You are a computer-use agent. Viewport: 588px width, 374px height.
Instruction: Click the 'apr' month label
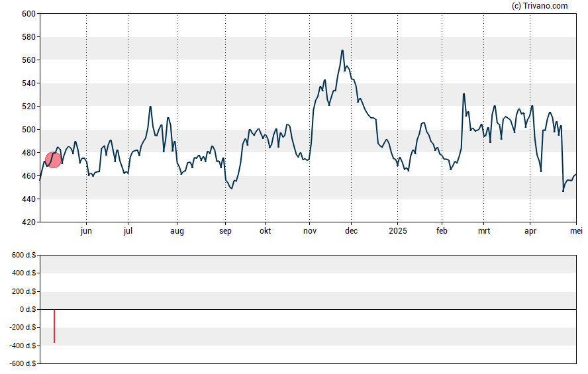point(530,231)
